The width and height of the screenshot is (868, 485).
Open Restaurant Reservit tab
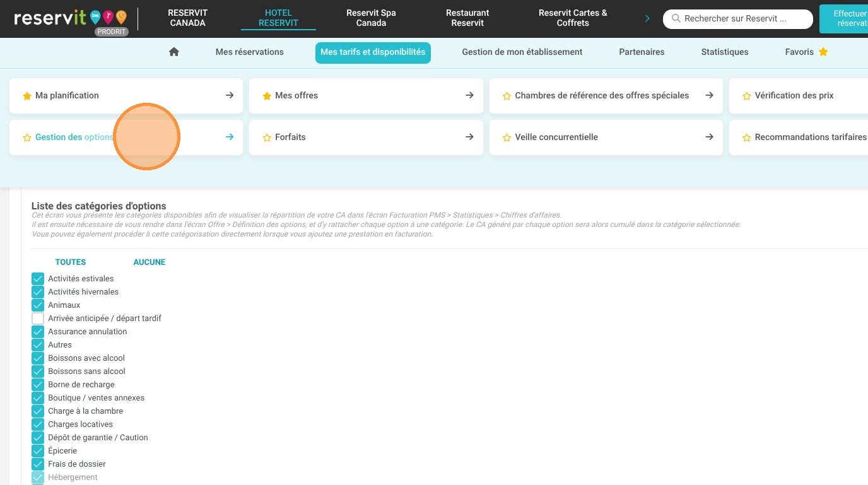click(467, 18)
